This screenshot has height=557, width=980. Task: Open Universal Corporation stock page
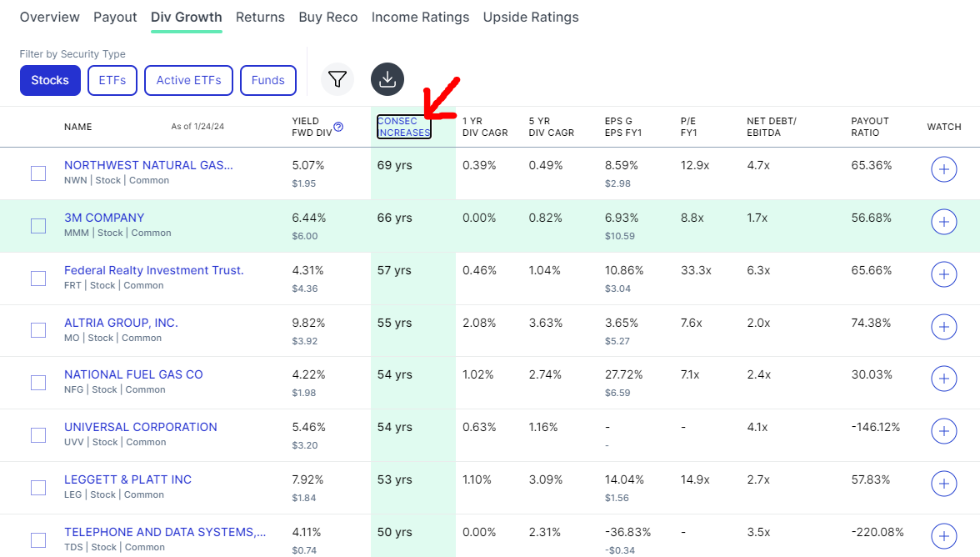coord(141,427)
